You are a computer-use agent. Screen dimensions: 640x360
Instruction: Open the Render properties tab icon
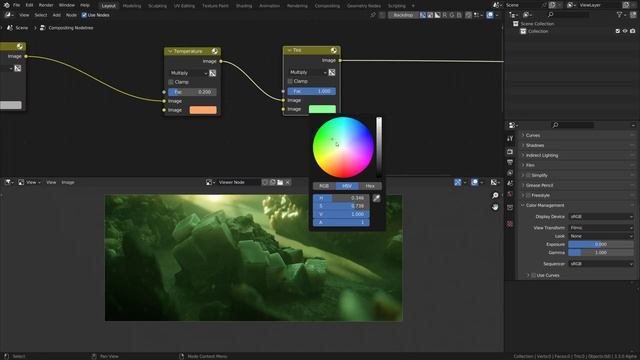click(510, 152)
